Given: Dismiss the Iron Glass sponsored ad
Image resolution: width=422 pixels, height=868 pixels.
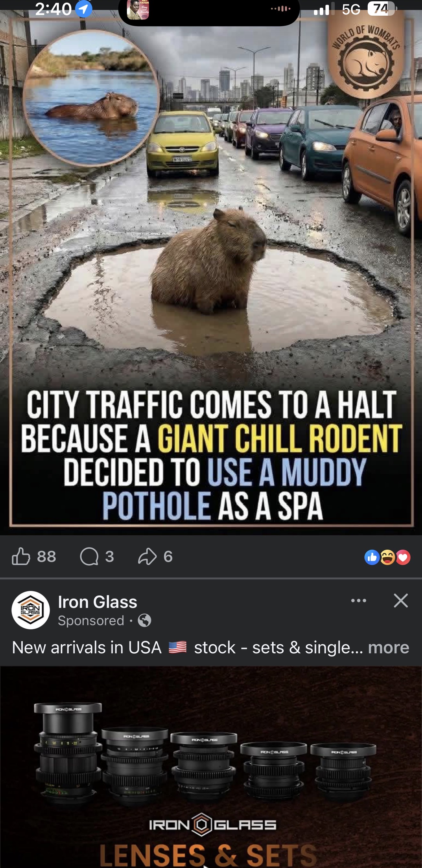Looking at the screenshot, I should tap(401, 601).
